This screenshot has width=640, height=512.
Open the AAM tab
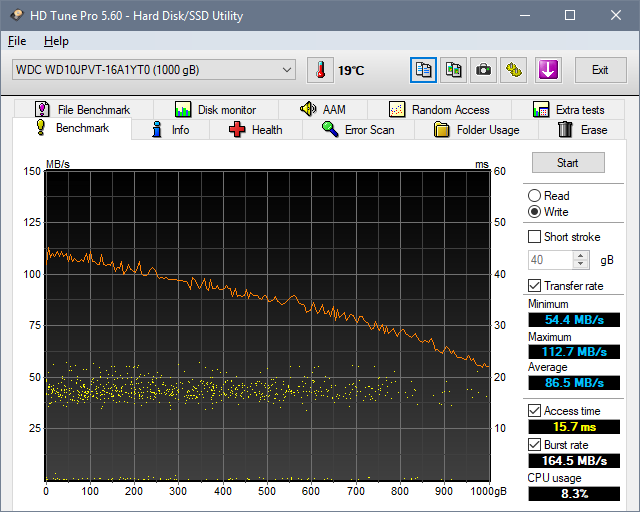point(323,109)
